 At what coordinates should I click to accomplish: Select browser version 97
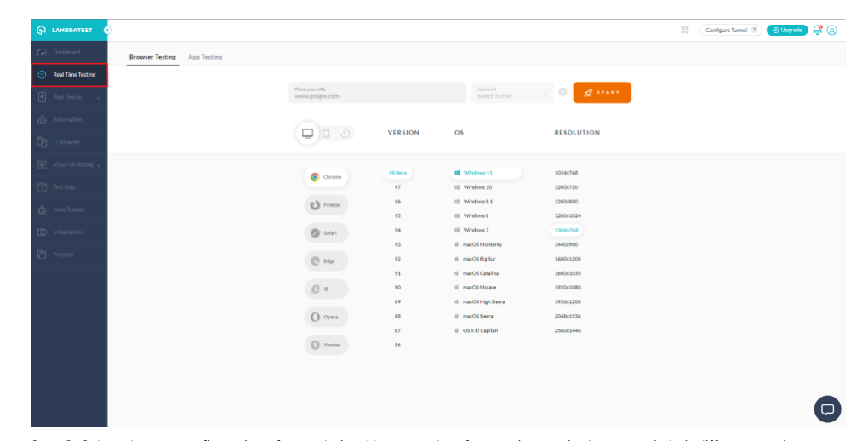pos(397,187)
